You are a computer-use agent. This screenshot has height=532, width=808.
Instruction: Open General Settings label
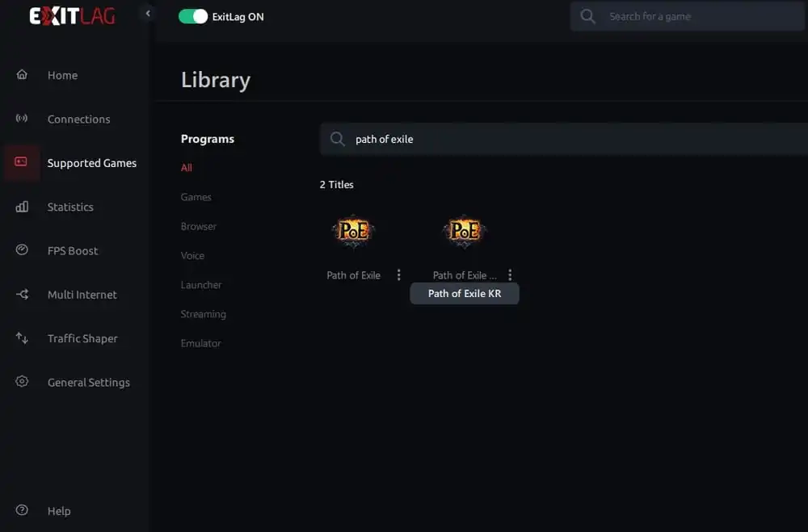point(89,382)
